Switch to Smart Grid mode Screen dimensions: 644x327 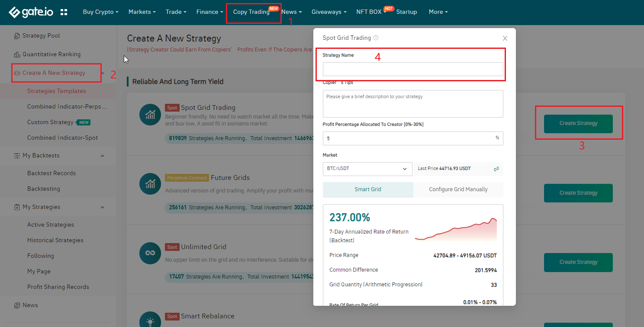coord(368,189)
